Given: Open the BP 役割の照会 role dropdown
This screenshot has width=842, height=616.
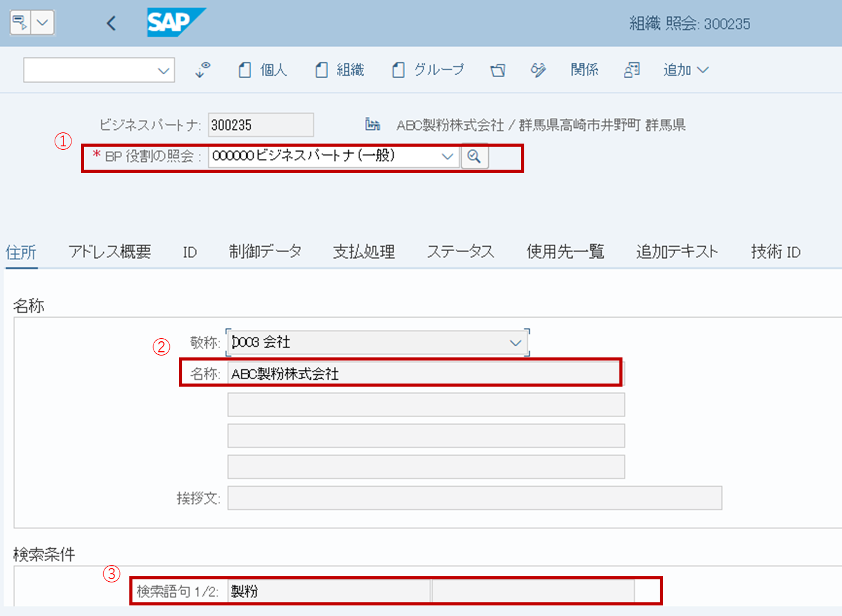Looking at the screenshot, I should tap(447, 157).
